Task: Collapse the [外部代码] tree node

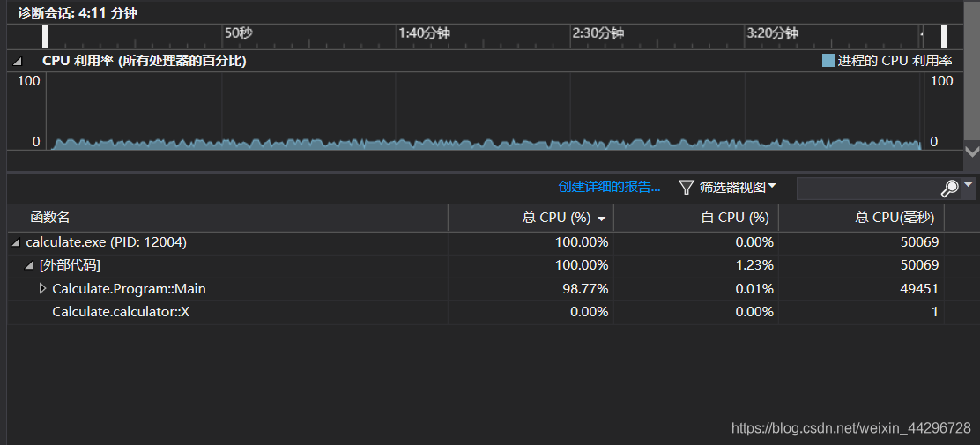Action: [x=29, y=265]
